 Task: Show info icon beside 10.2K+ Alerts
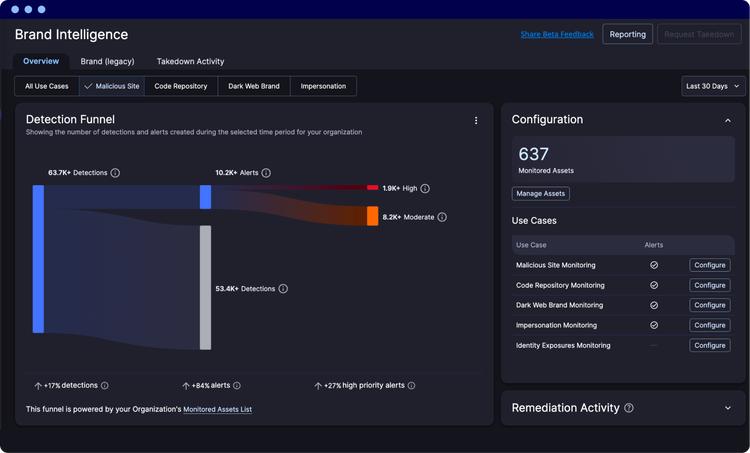[x=266, y=173]
